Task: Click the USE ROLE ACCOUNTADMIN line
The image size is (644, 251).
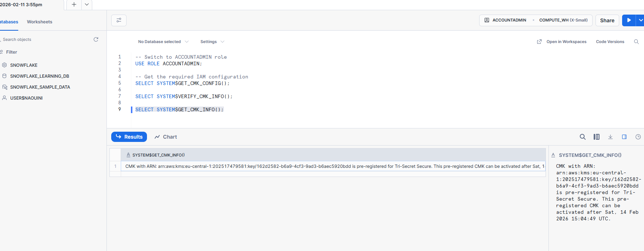Action: [x=168, y=63]
